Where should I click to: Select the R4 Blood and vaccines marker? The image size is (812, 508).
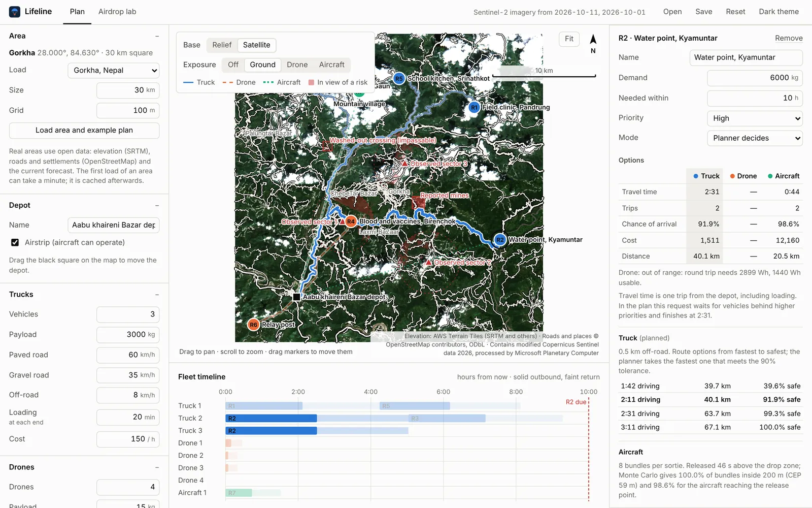[x=351, y=221]
